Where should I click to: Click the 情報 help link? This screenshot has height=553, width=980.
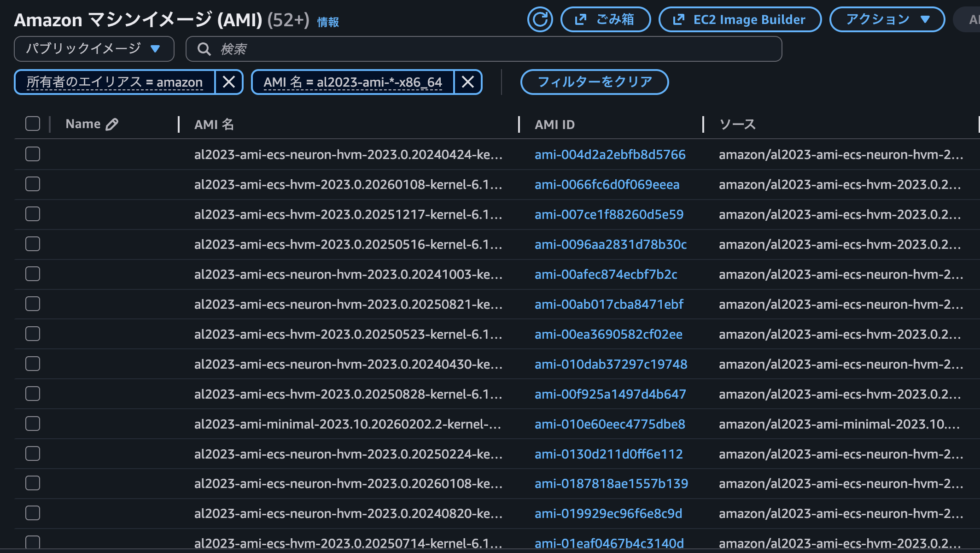(x=327, y=22)
